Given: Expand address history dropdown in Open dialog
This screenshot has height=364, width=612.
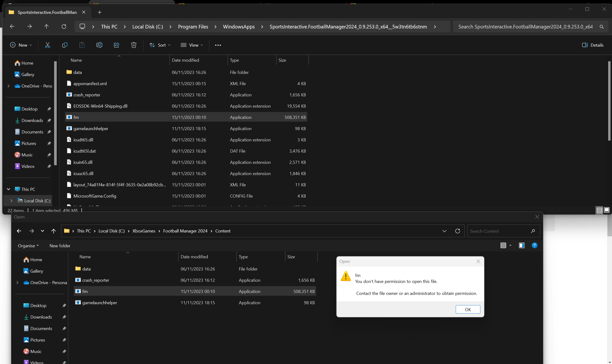Looking at the screenshot, I should click(444, 231).
